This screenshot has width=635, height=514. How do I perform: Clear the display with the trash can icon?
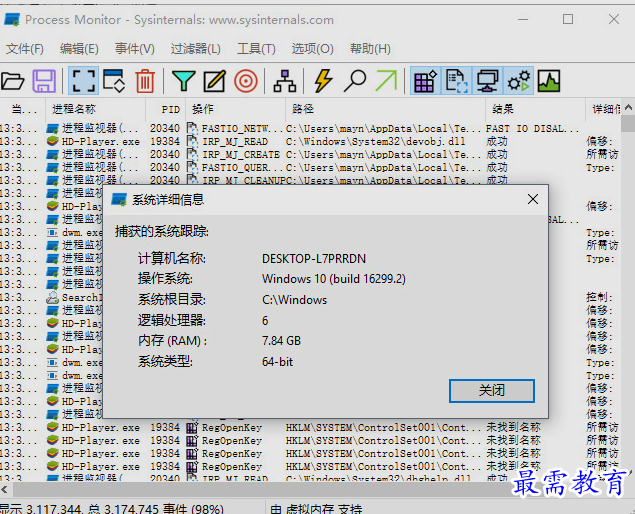[145, 81]
